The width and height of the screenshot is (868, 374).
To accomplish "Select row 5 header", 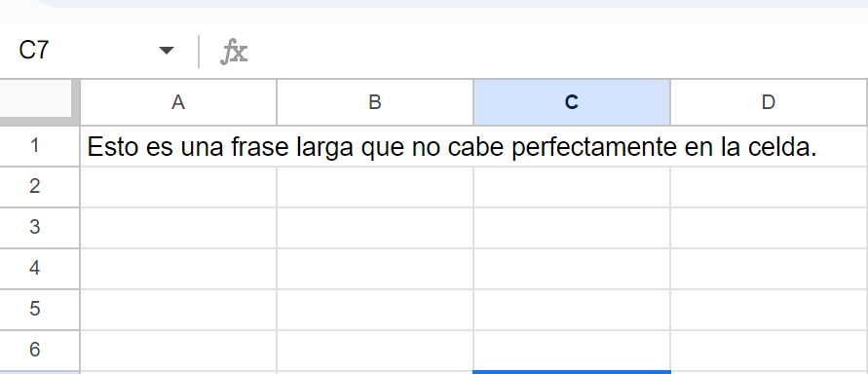I will (35, 310).
